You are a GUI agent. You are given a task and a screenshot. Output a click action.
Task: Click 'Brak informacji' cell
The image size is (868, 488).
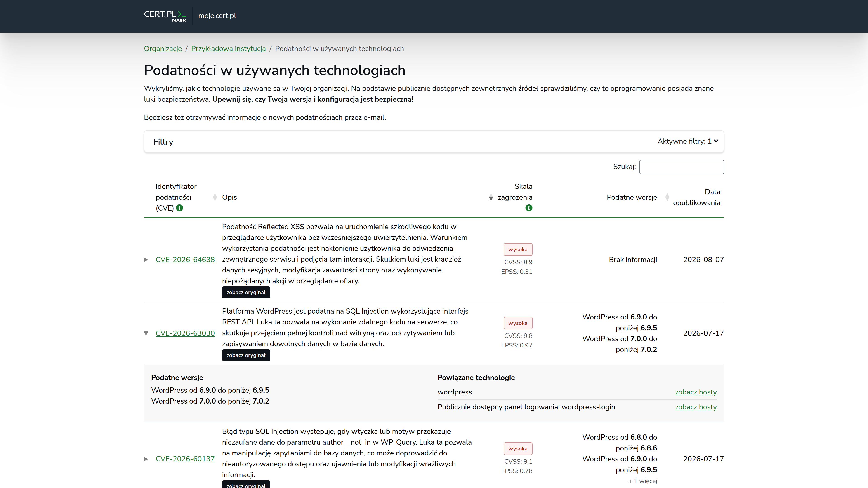[633, 260]
